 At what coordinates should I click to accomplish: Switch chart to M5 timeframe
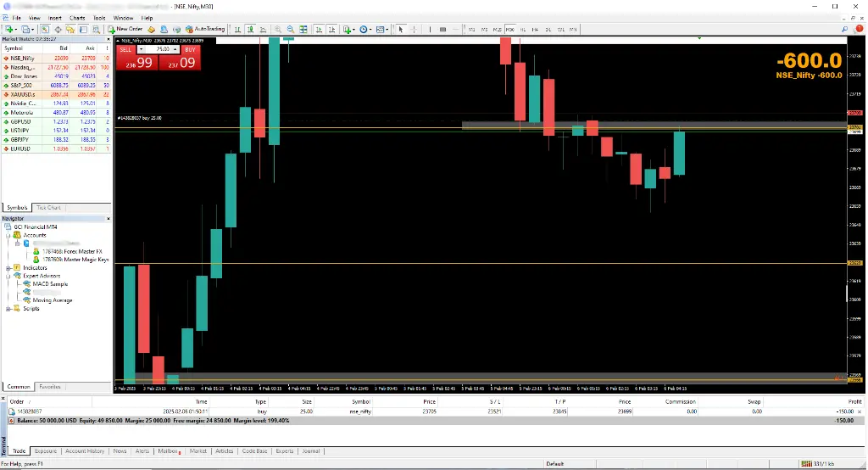coord(484,30)
